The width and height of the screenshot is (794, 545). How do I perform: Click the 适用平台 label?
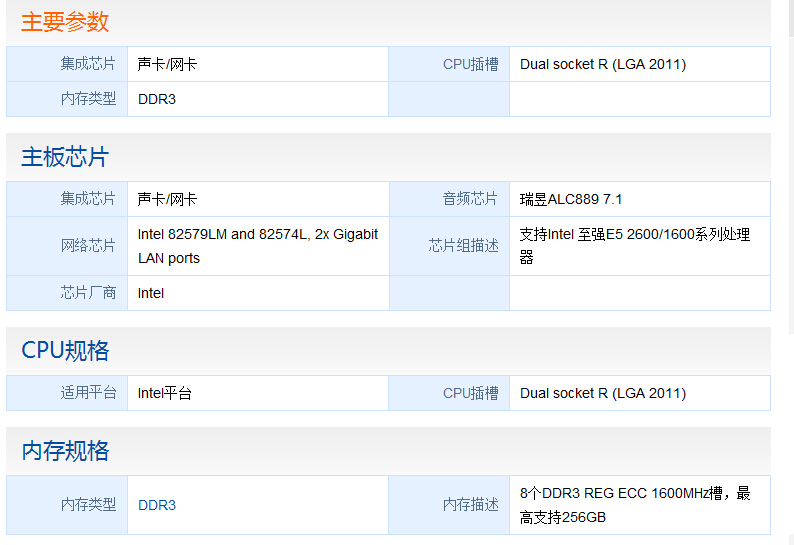coord(88,393)
